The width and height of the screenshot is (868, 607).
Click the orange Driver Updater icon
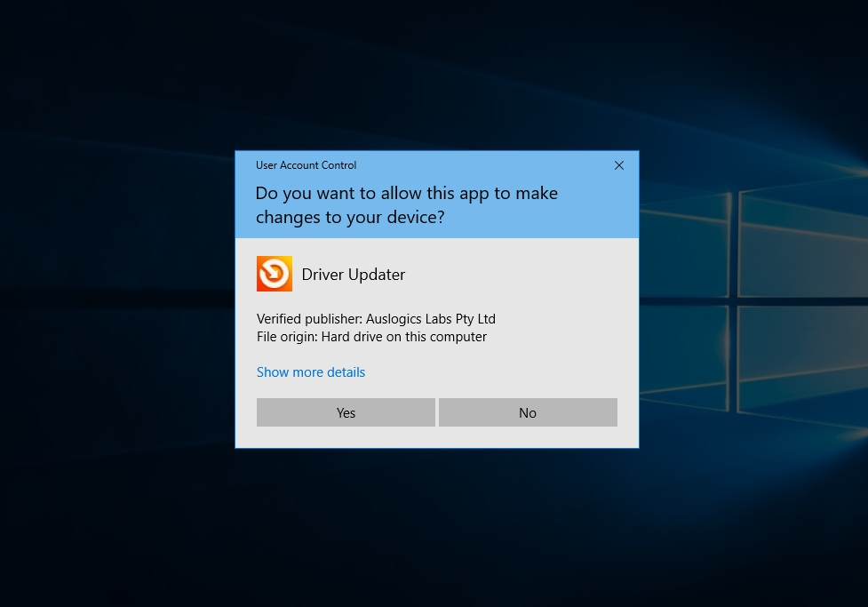(274, 274)
